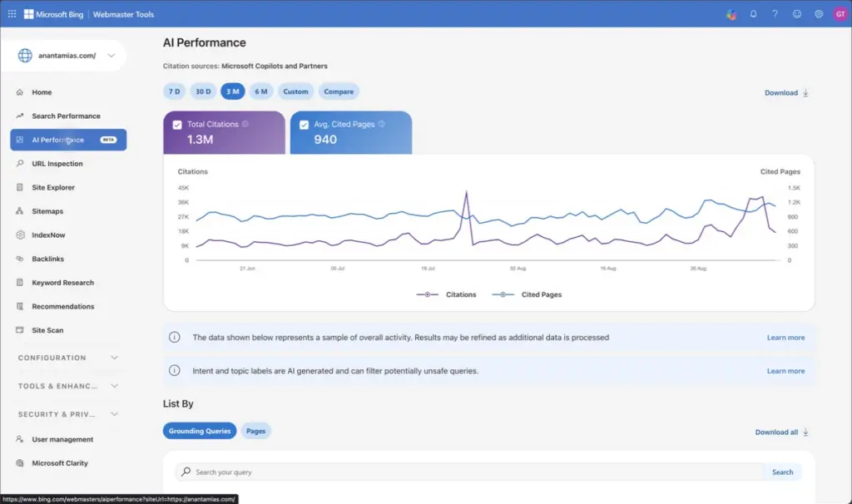The height and width of the screenshot is (504, 852).
Task: Uncheck the Avg. Cited Pages checkbox
Action: 305,125
